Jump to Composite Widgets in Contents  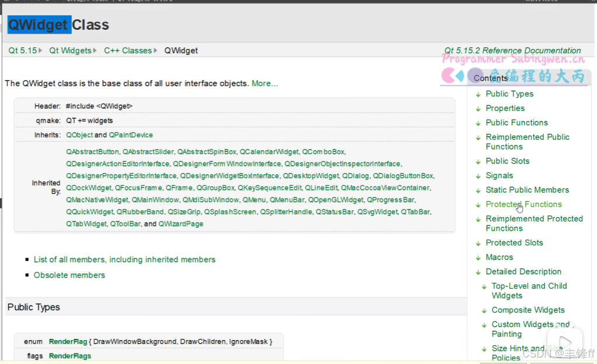point(528,310)
